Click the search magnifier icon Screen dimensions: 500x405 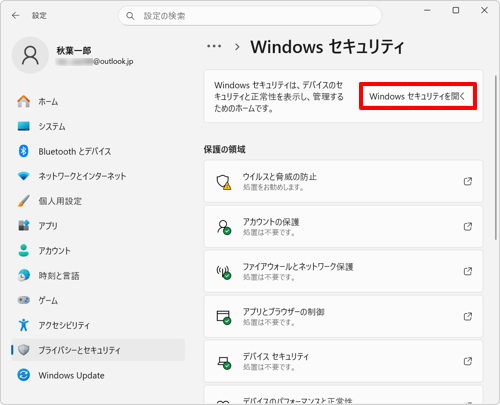[x=130, y=16]
